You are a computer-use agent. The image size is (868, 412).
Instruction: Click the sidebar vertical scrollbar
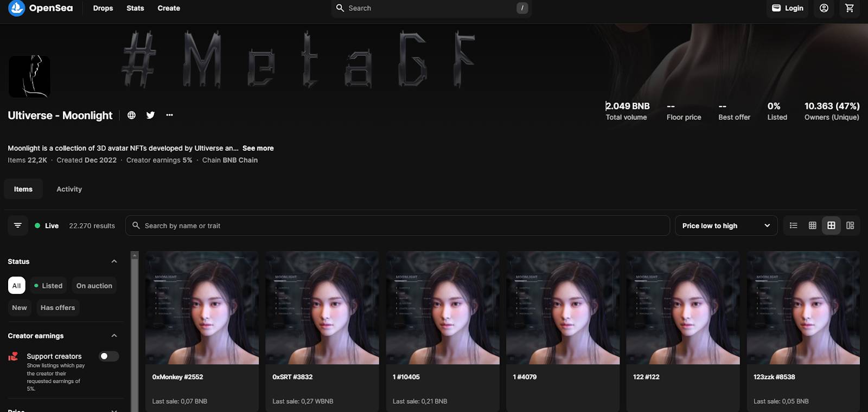click(135, 331)
